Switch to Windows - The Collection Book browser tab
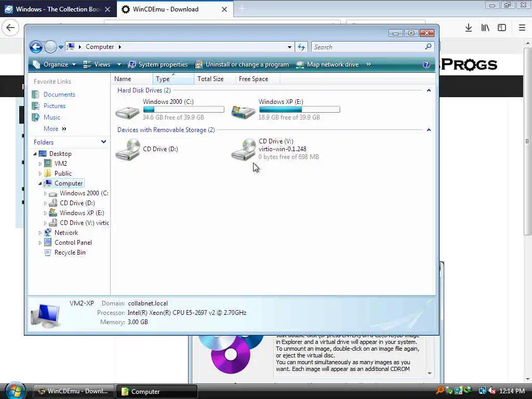 point(58,9)
